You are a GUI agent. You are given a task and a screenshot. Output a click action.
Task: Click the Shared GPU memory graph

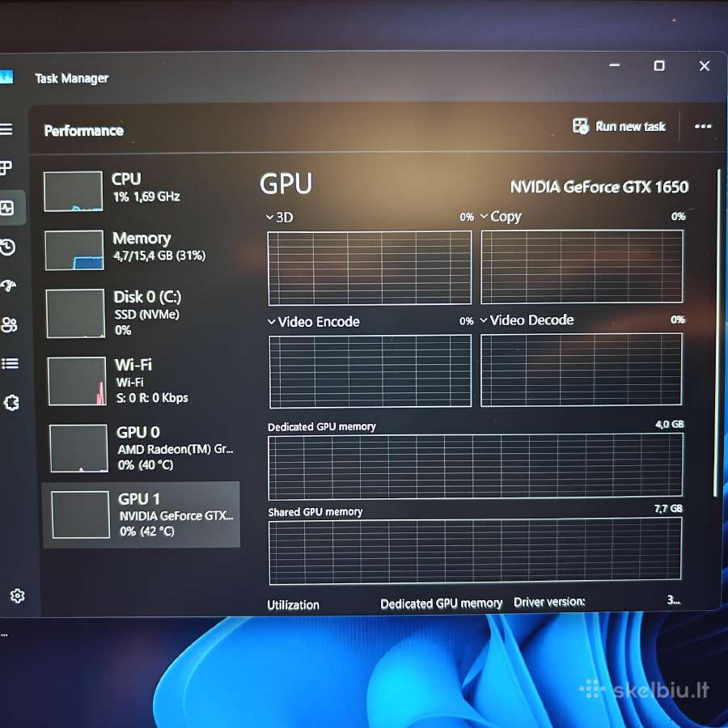coord(475,551)
